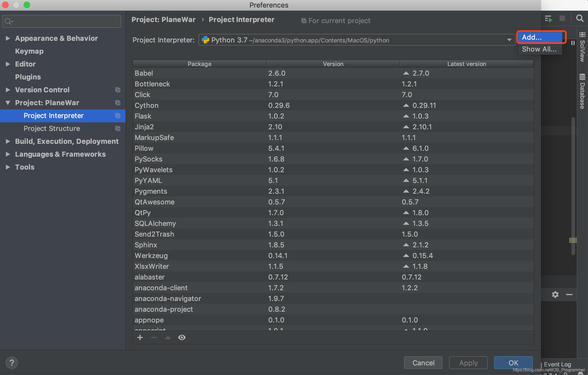Click the stop square icon in IDE toolbar
The height and width of the screenshot is (375, 588).
coord(562,18)
